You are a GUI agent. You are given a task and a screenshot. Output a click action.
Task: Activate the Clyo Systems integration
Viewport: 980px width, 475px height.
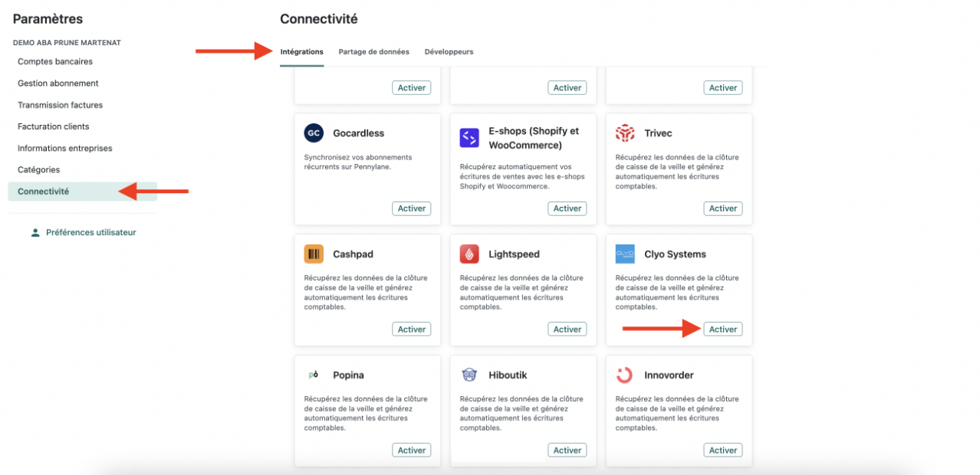coord(723,329)
